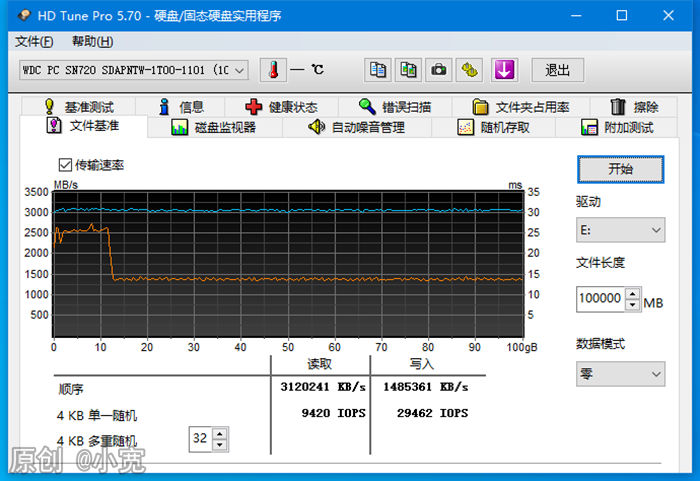Increase queue depth 32 with up arrow
Image resolution: width=700 pixels, height=481 pixels.
pos(220,434)
